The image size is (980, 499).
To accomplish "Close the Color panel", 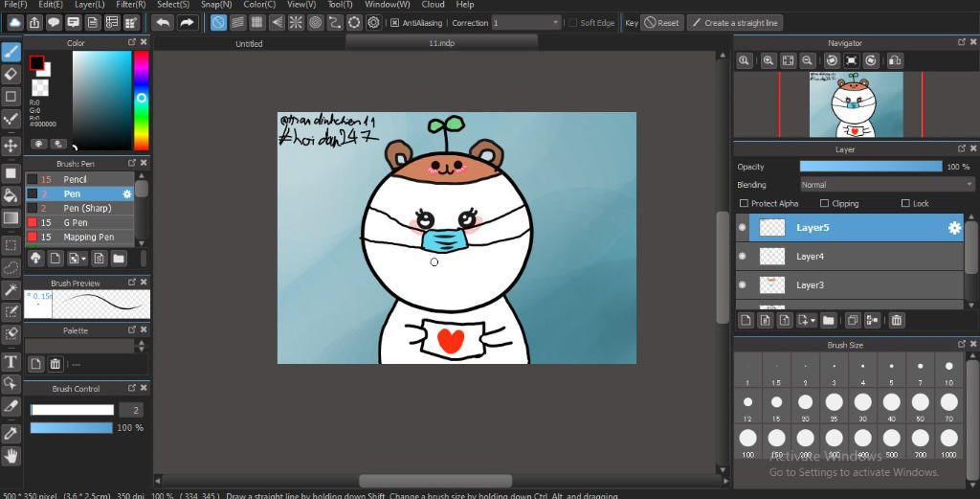I will 144,42.
